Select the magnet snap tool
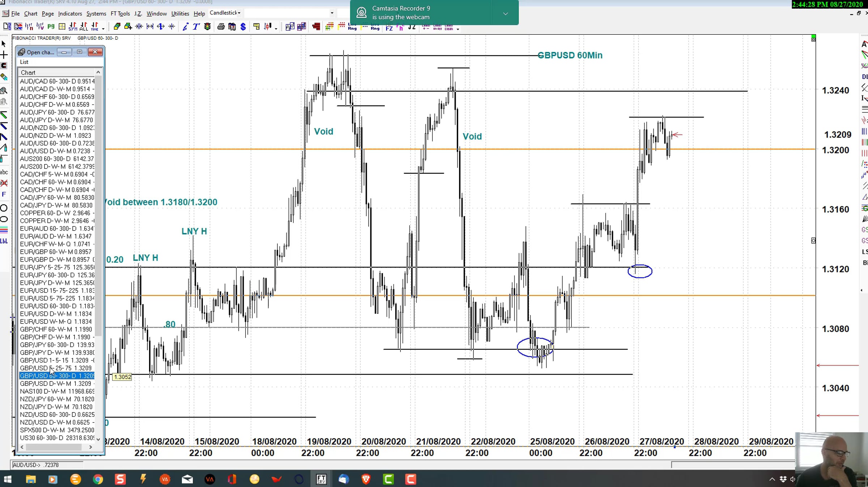 4,66
